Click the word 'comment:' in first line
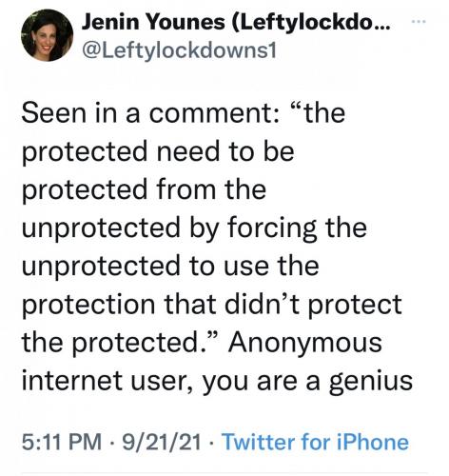 coord(215,114)
